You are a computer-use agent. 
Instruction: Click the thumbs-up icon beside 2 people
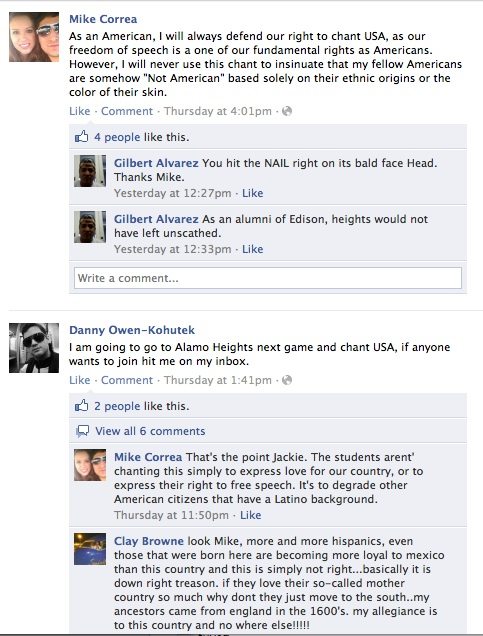click(82, 405)
